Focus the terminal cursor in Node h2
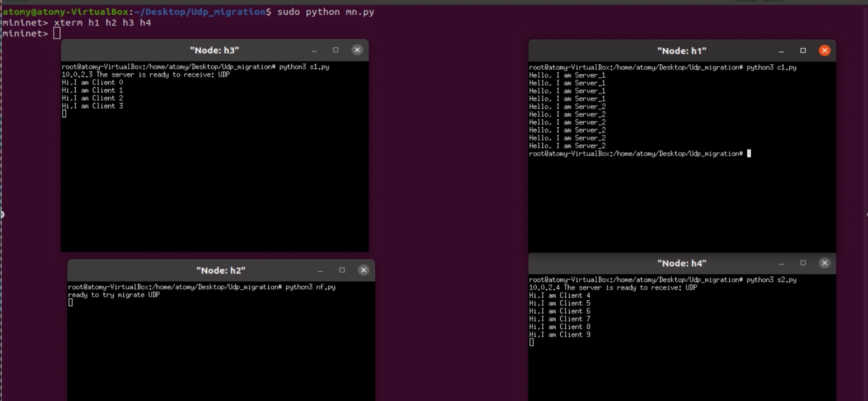This screenshot has width=868, height=401. pyautogui.click(x=70, y=302)
